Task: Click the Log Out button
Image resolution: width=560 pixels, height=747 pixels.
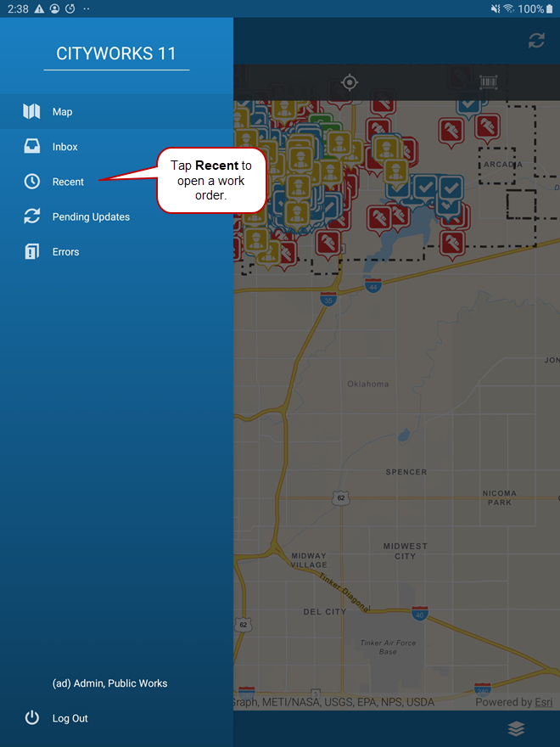Action: coord(70,719)
